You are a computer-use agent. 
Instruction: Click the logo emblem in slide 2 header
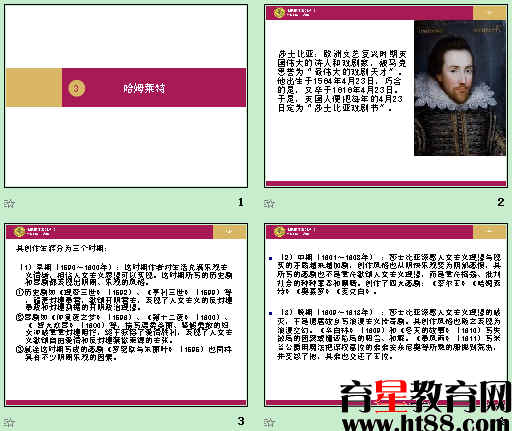(x=279, y=13)
